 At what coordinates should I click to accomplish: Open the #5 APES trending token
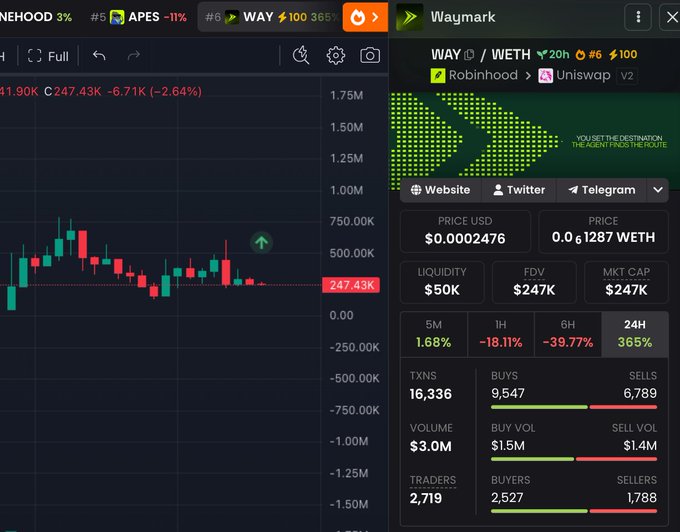pyautogui.click(x=139, y=17)
